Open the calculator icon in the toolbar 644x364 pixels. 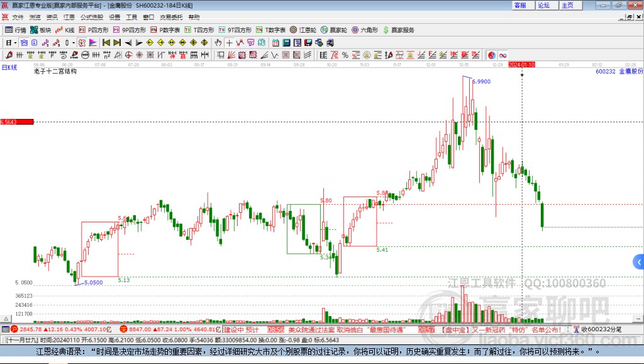click(x=287, y=43)
